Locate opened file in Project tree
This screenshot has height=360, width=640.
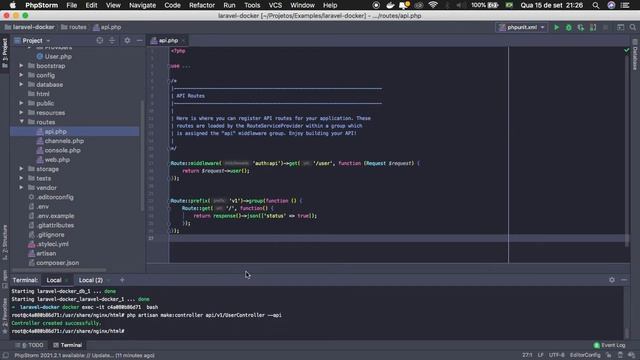tap(100, 40)
